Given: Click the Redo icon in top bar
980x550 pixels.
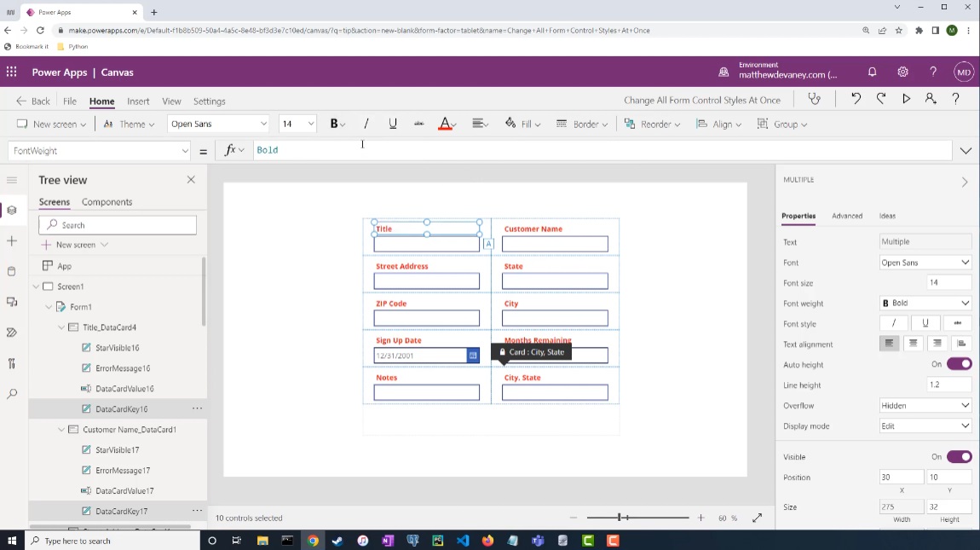Looking at the screenshot, I should [880, 99].
